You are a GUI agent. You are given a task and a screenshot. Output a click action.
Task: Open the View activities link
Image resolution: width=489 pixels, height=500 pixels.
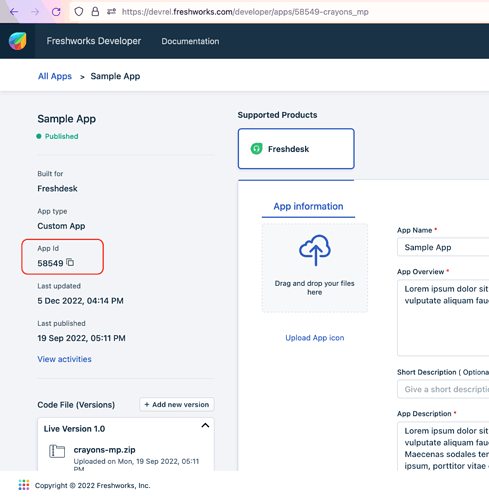click(64, 359)
